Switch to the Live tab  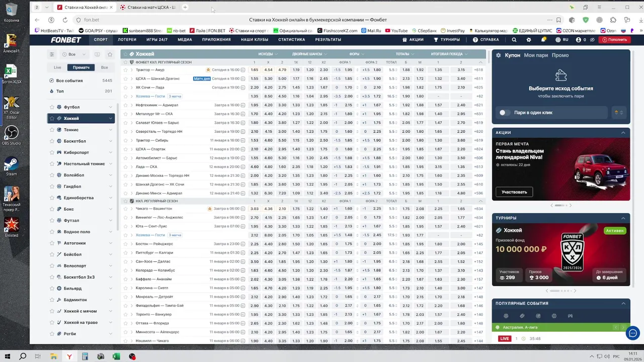[57, 67]
